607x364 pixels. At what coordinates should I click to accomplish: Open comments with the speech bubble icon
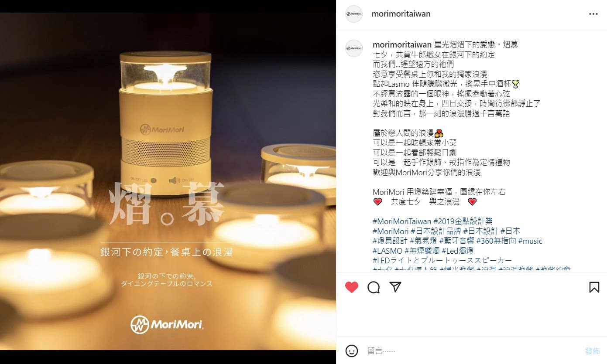point(374,287)
